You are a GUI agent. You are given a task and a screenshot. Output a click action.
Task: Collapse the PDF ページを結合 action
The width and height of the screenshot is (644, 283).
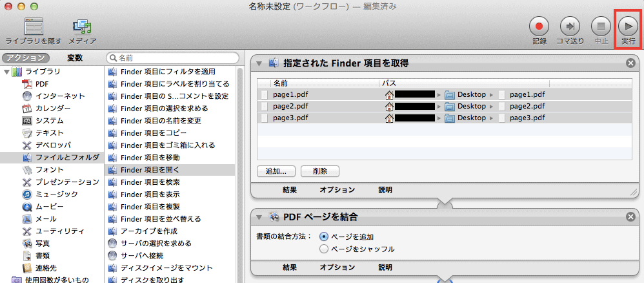259,217
